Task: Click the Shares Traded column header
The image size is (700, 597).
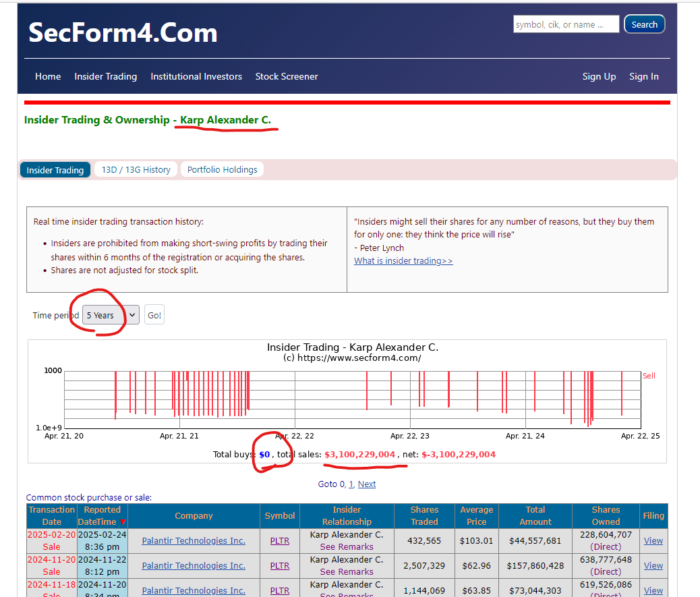Action: click(424, 516)
